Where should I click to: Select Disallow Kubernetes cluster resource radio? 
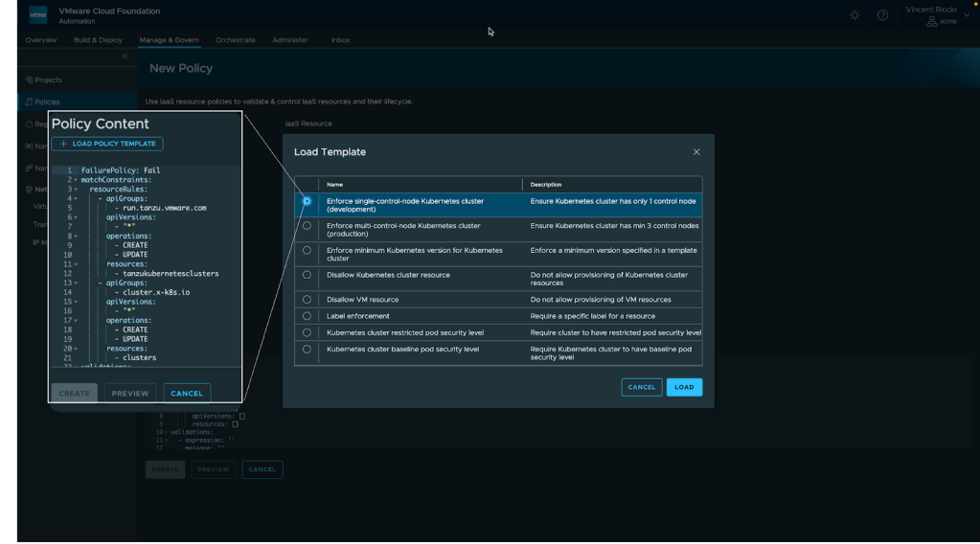pos(307,275)
